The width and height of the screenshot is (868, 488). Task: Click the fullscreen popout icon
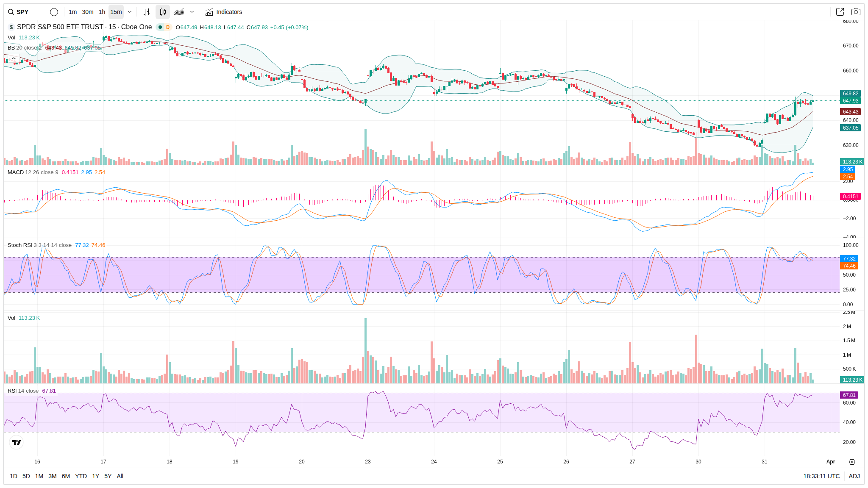840,12
